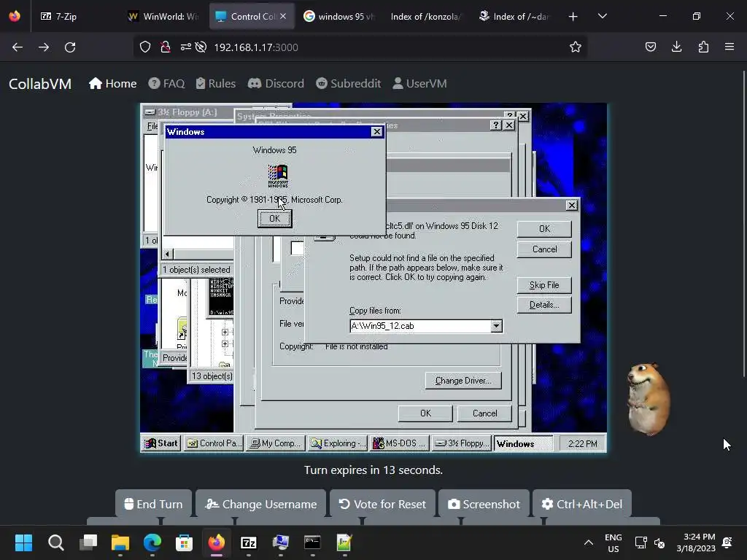This screenshot has height=560, width=747.
Task: Click the Vote for Reset button
Action: click(x=382, y=504)
